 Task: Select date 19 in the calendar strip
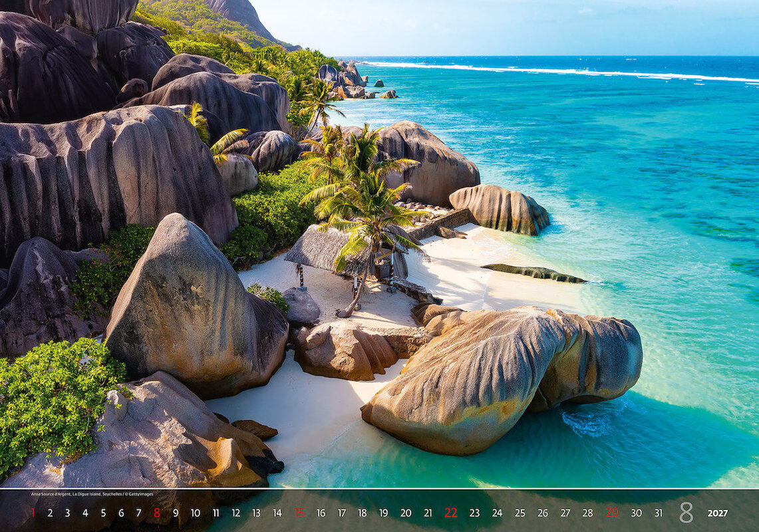pos(383,513)
